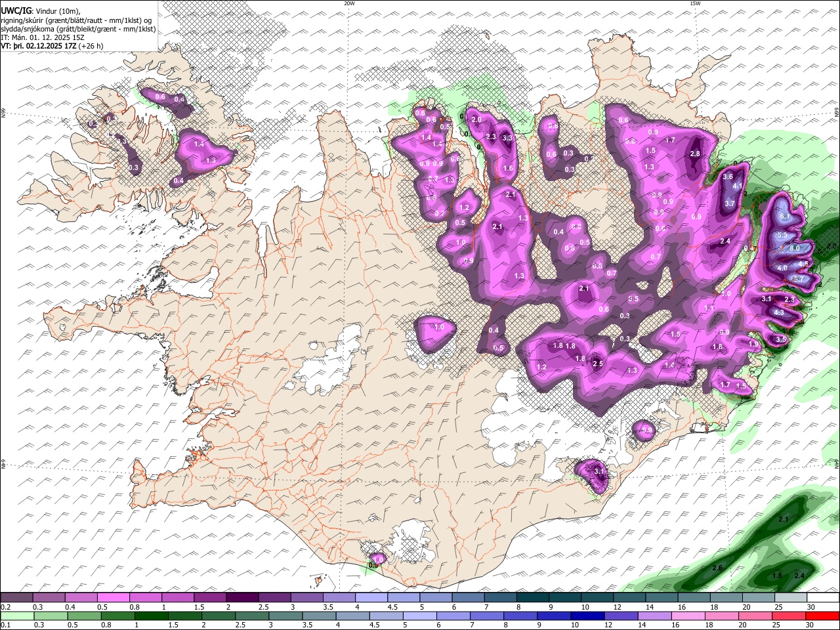Click the 2.6 rain value offshore
The width and height of the screenshot is (840, 630).
(x=717, y=568)
